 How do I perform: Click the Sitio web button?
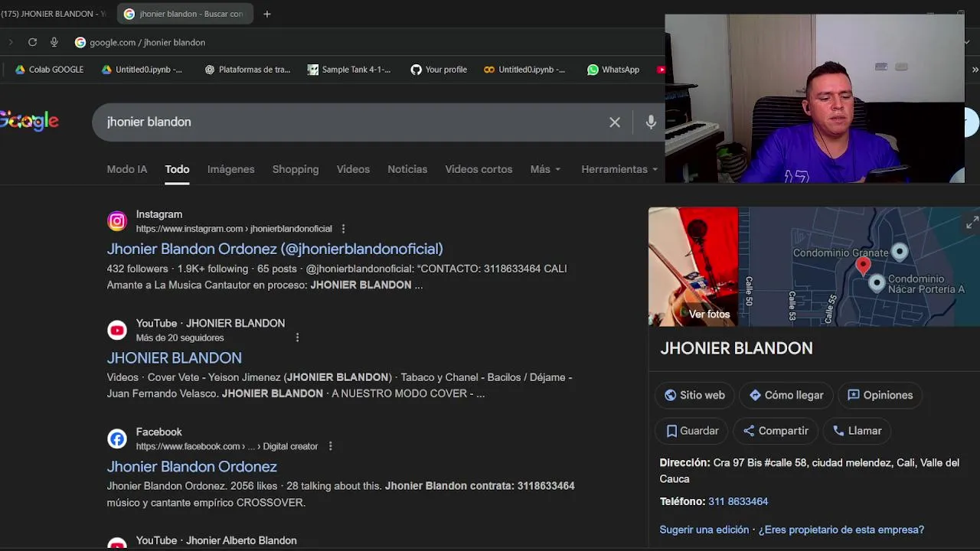694,395
